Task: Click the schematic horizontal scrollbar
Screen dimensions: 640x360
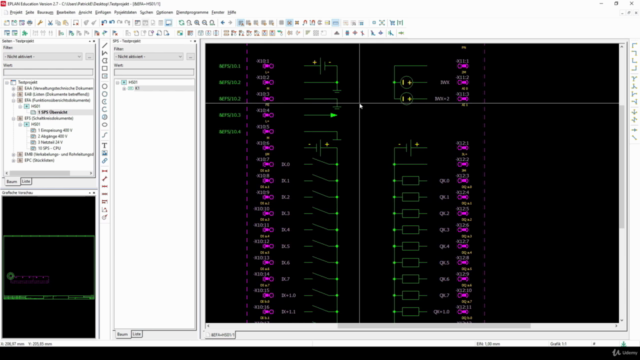Action: (433, 326)
